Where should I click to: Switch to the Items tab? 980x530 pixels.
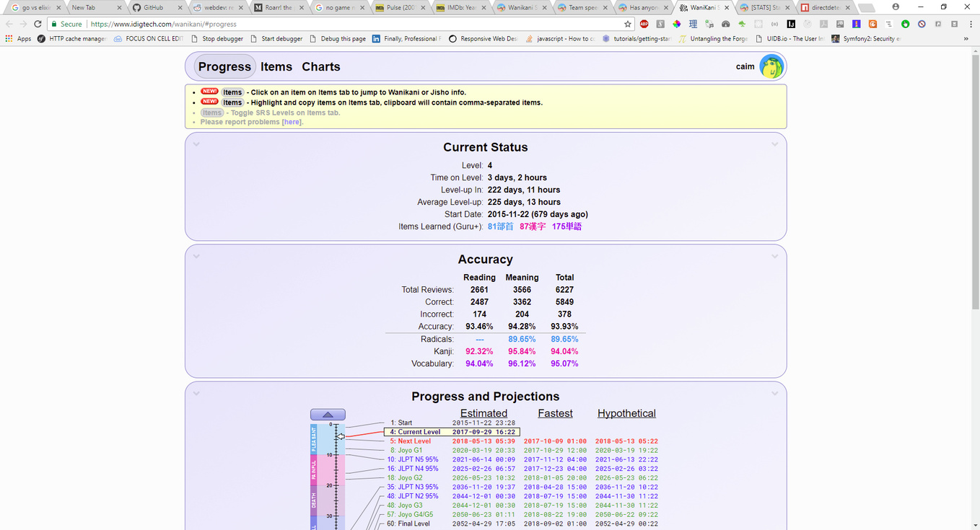pos(276,67)
